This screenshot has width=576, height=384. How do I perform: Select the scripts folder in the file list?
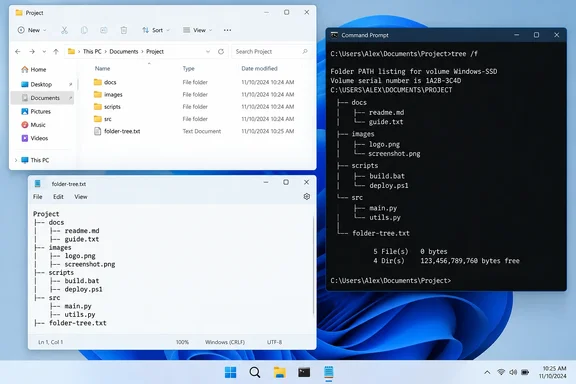coord(195,107)
